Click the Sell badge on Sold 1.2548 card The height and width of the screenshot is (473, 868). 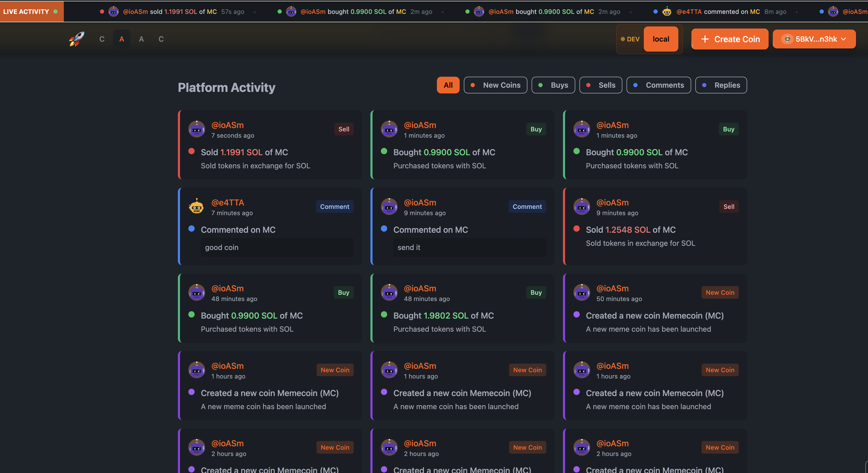(x=729, y=207)
